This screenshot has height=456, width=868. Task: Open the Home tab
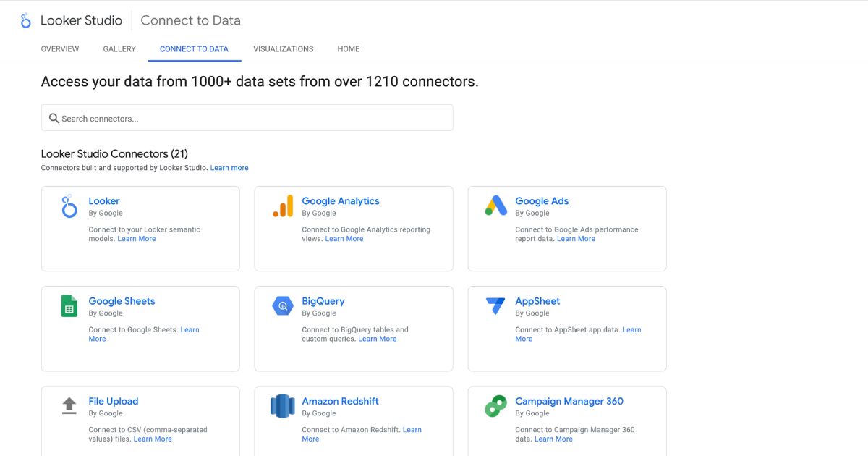[x=349, y=49]
